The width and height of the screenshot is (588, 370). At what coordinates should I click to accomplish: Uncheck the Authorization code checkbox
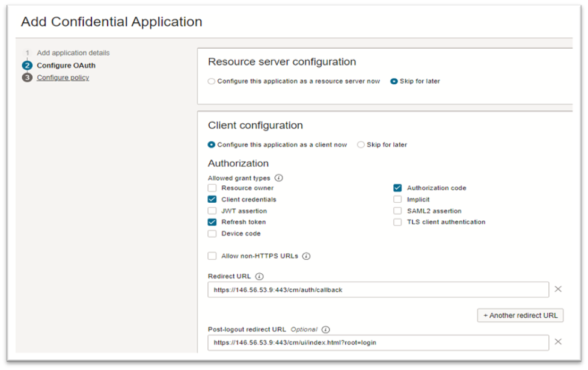397,188
